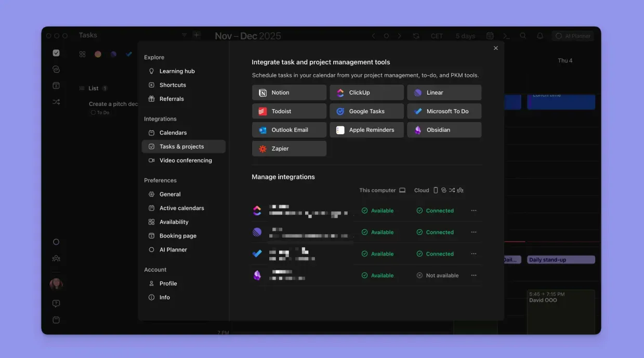Image resolution: width=644 pixels, height=358 pixels.
Task: Go to previous period with left chevron
Action: 373,36
